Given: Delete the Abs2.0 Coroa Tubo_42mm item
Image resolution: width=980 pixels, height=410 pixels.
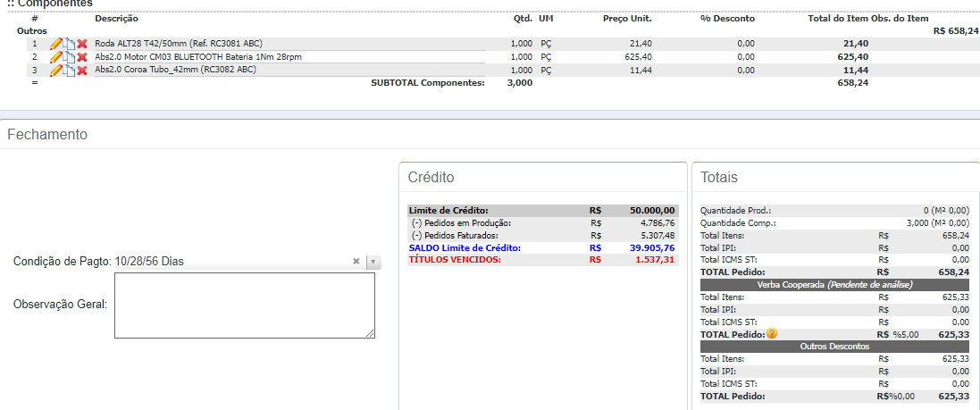Looking at the screenshot, I should 82,70.
